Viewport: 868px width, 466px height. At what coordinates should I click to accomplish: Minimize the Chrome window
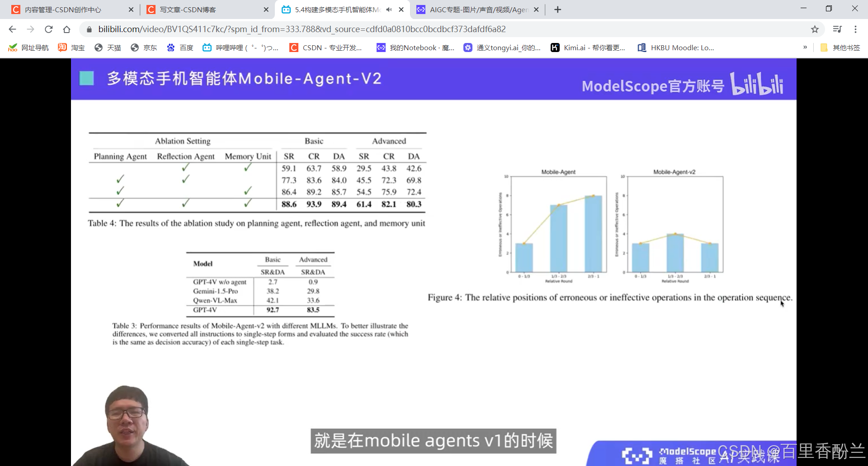coord(803,9)
